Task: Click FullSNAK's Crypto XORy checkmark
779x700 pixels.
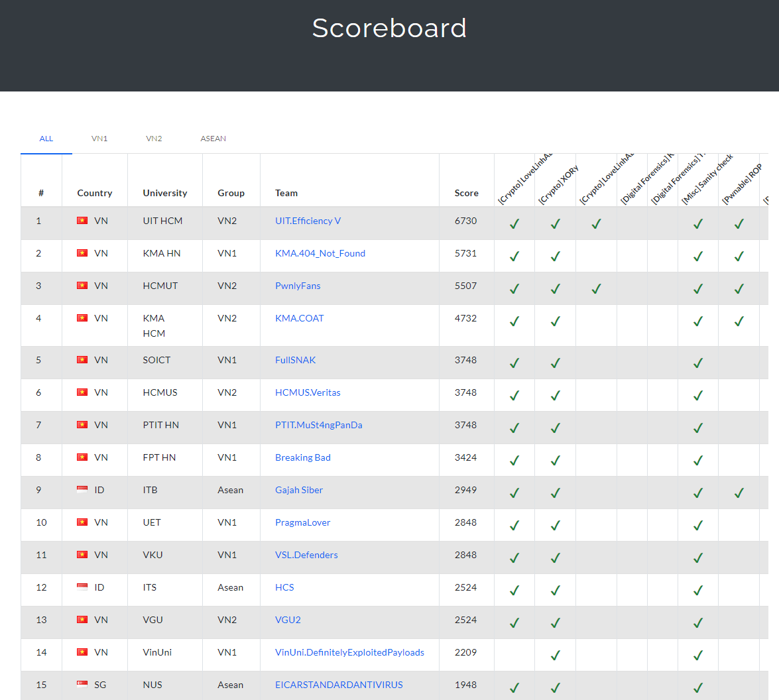Action: [555, 363]
